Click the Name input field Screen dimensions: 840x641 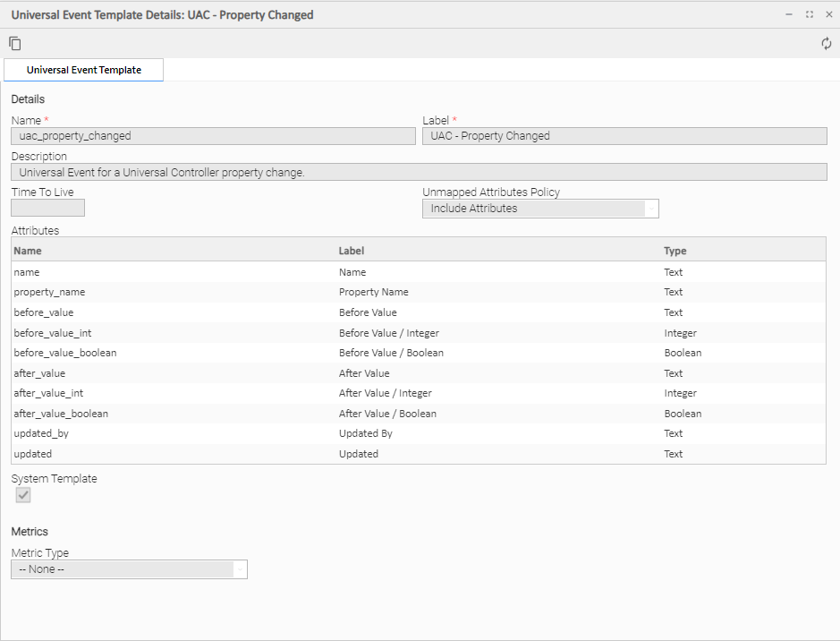pos(213,136)
